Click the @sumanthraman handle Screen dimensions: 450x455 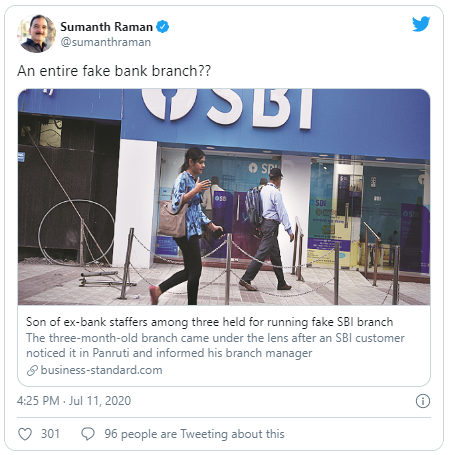[x=106, y=42]
